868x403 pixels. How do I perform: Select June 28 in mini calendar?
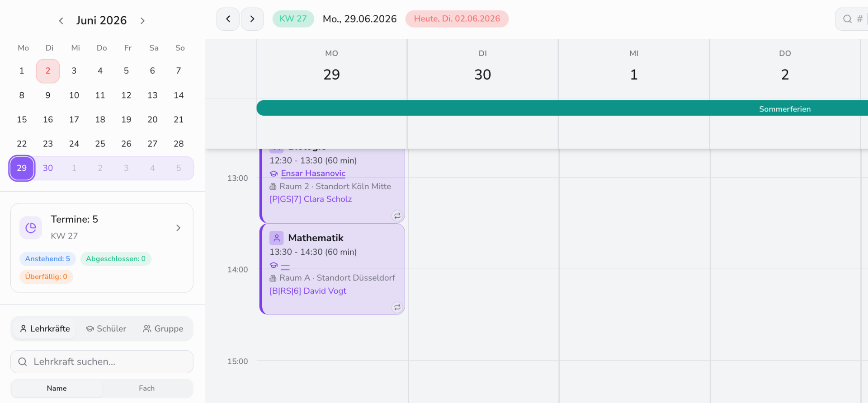pos(179,144)
